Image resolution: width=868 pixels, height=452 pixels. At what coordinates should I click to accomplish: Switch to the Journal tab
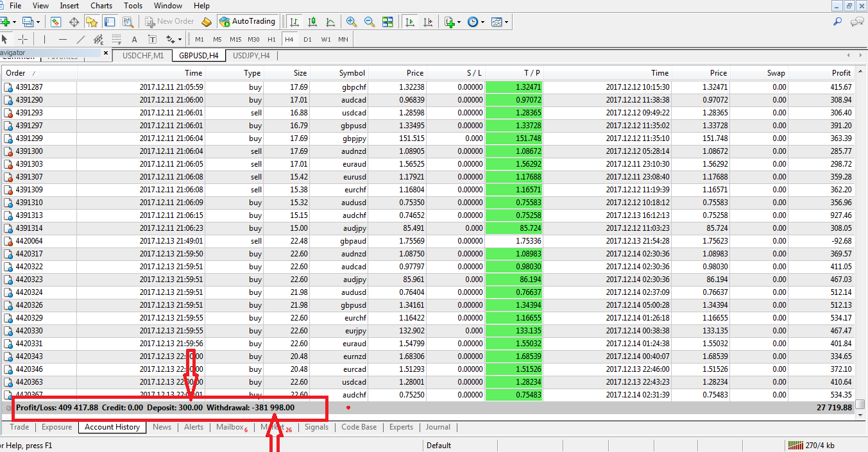(438, 427)
